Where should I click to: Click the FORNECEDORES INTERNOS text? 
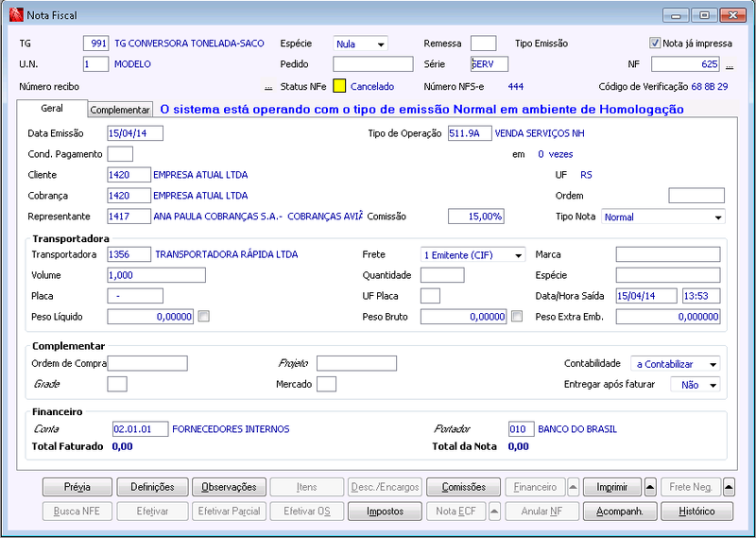pos(231,429)
